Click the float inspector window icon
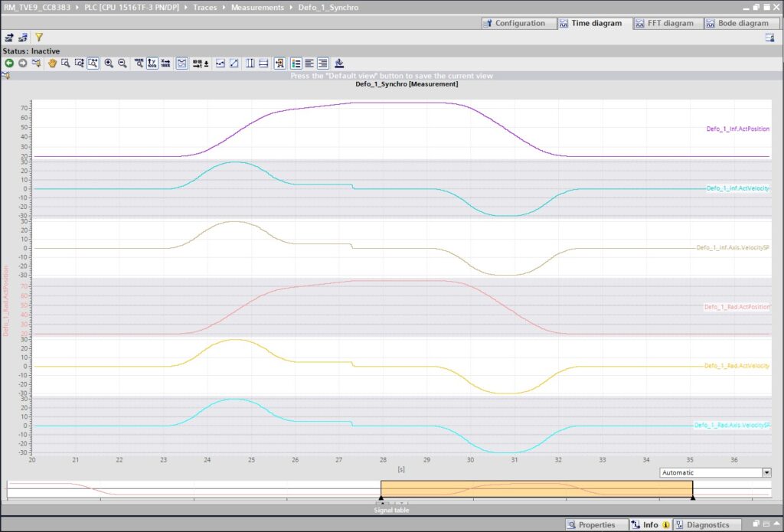The width and height of the screenshot is (784, 532). click(x=756, y=524)
